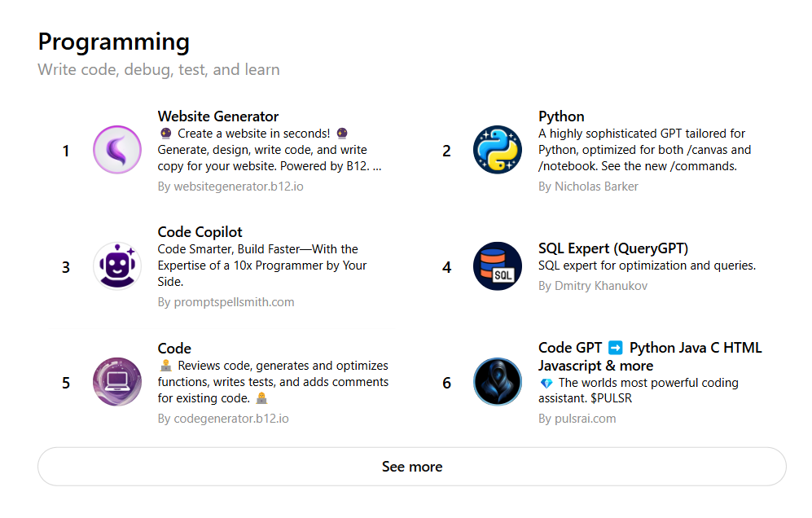The height and width of the screenshot is (518, 812).
Task: Open the SQL Expert (QueryGPT) title
Action: 613,248
